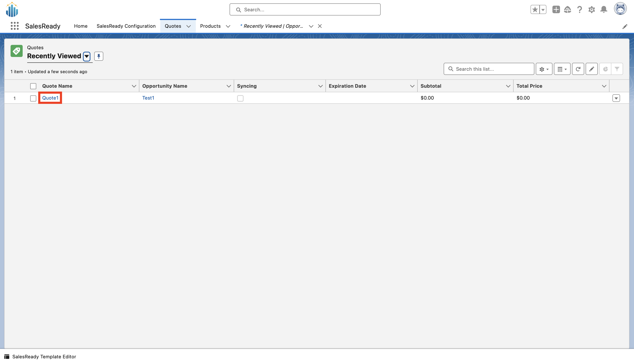Image resolution: width=634 pixels, height=364 pixels.
Task: Switch to the Products tab
Action: click(x=210, y=26)
